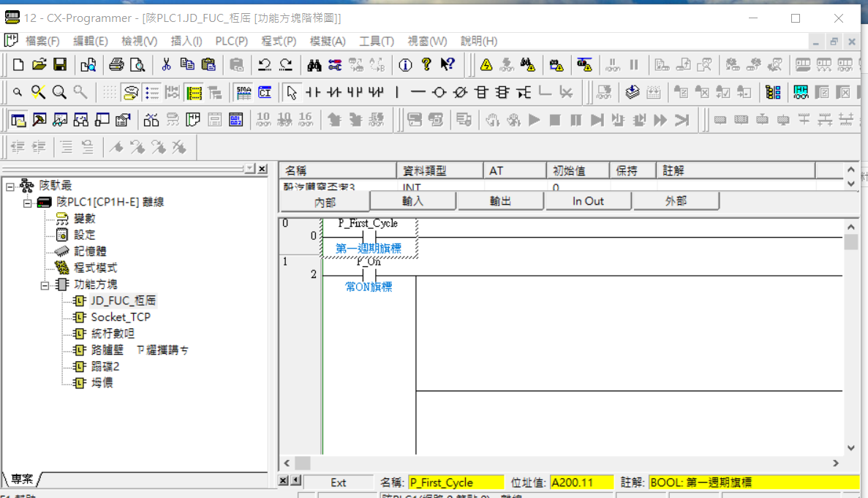Click the 輸入 variables tab button
Viewport: 868px width, 498px height.
click(413, 201)
